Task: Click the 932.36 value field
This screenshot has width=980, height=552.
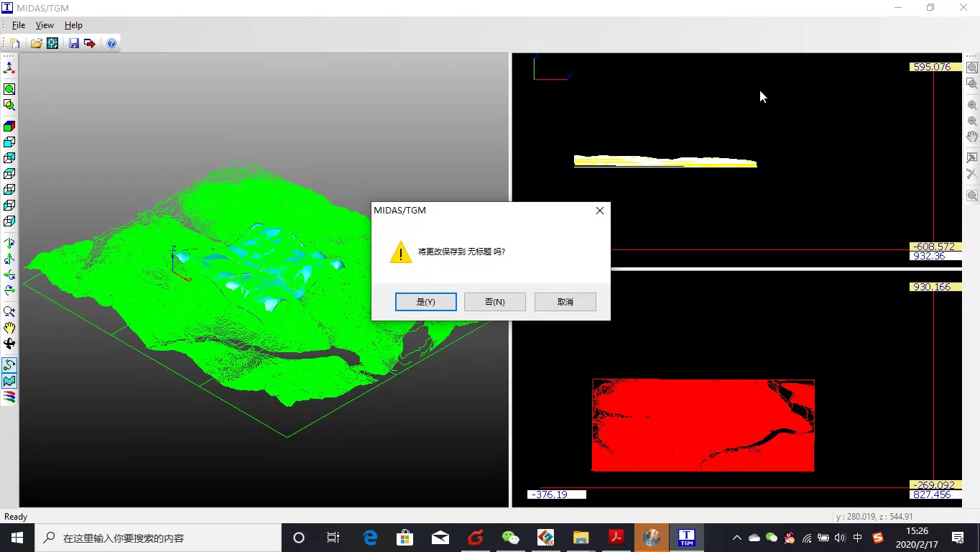Action: click(935, 256)
